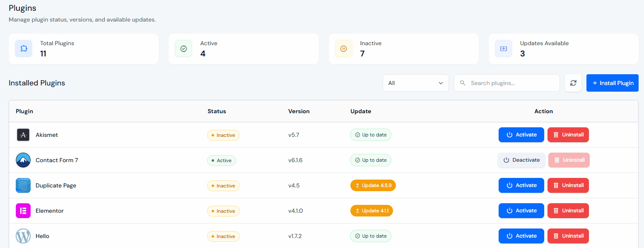Uninstall the Hello plugin
Image resolution: width=644 pixels, height=248 pixels.
tap(568, 236)
